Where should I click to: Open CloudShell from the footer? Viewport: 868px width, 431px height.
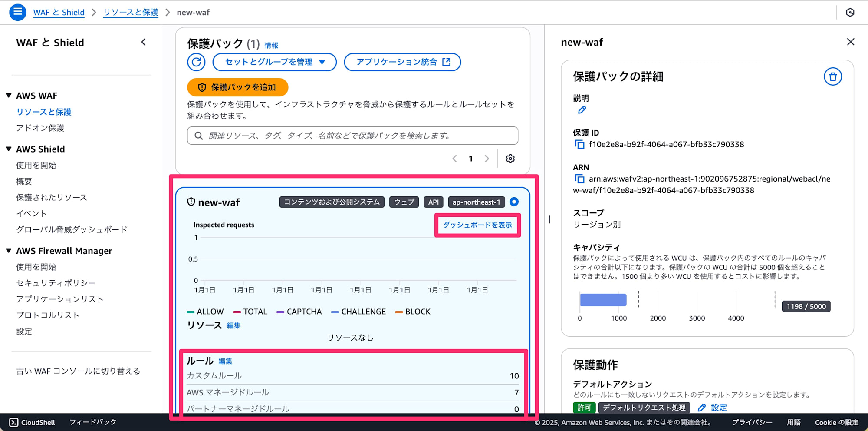tap(33, 422)
